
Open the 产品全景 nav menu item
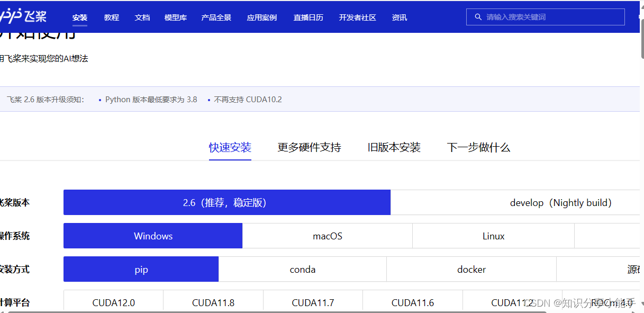(216, 17)
